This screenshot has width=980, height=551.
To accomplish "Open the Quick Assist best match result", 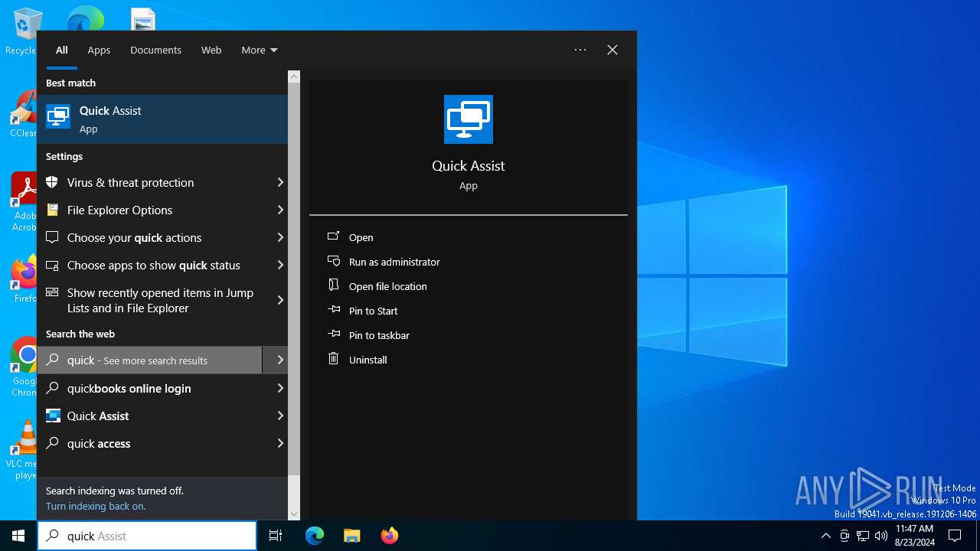I will pyautogui.click(x=162, y=119).
